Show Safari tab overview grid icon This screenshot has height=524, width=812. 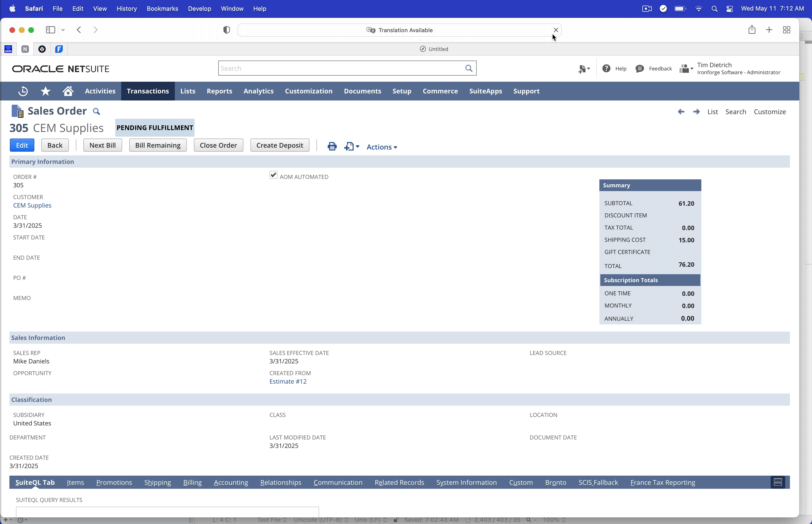[786, 30]
